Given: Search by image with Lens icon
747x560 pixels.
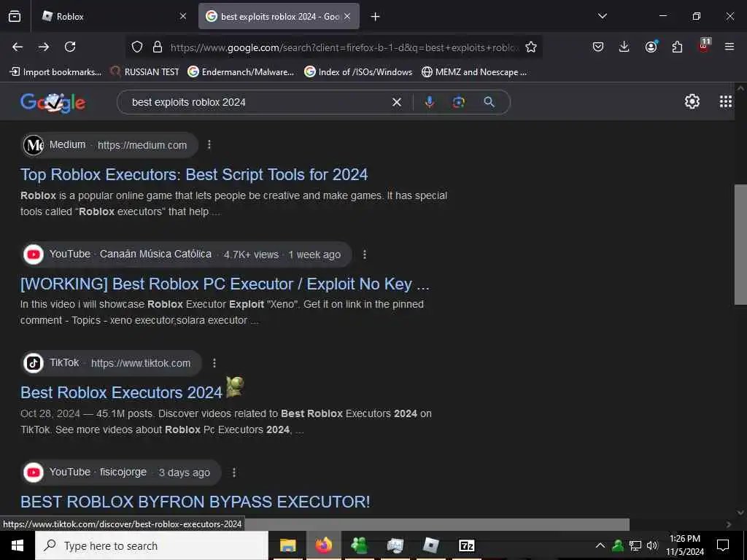Looking at the screenshot, I should pos(458,102).
